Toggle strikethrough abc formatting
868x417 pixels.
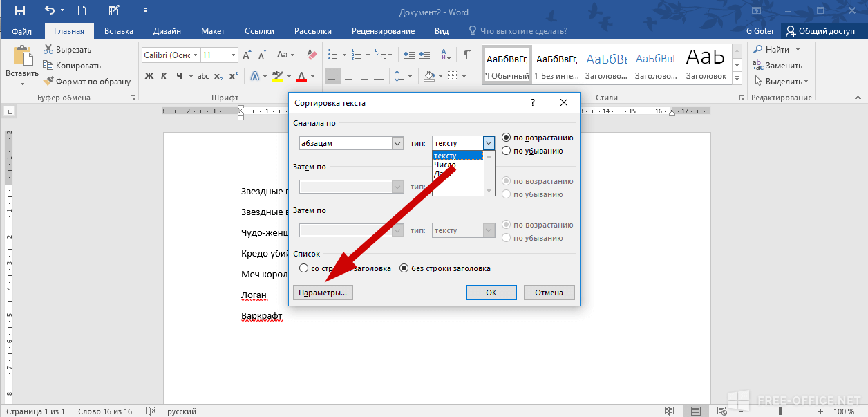203,76
